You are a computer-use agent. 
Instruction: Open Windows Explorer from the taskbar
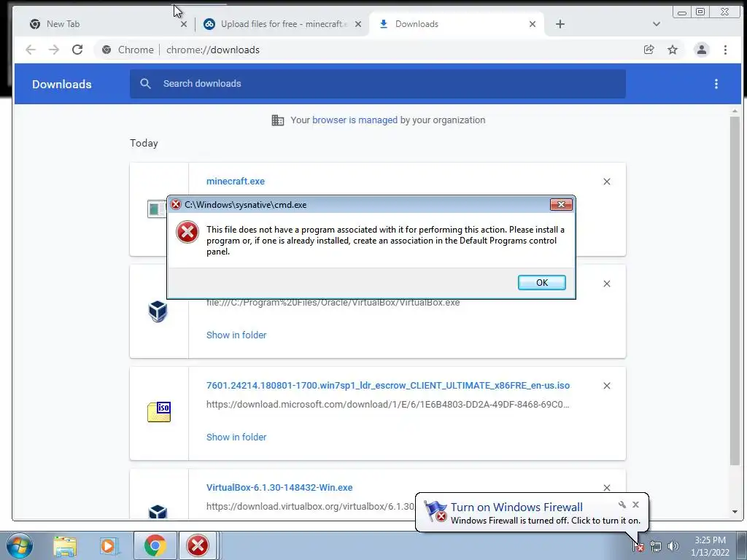(x=65, y=545)
